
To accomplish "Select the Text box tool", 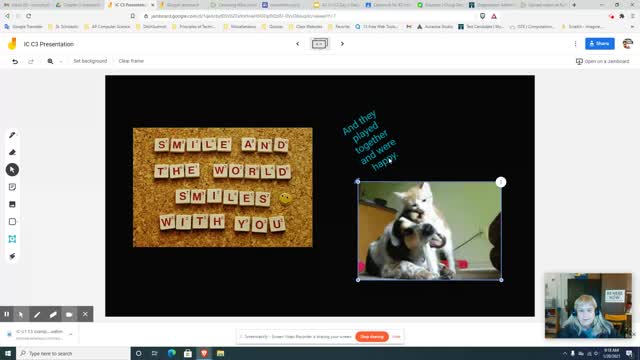I will (12, 239).
